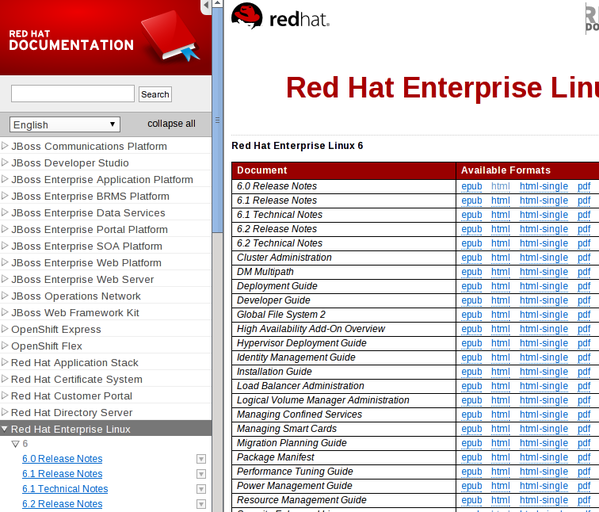Expand the JBoss Web Framework Kit node
This screenshot has width=599, height=512.
(x=5, y=312)
